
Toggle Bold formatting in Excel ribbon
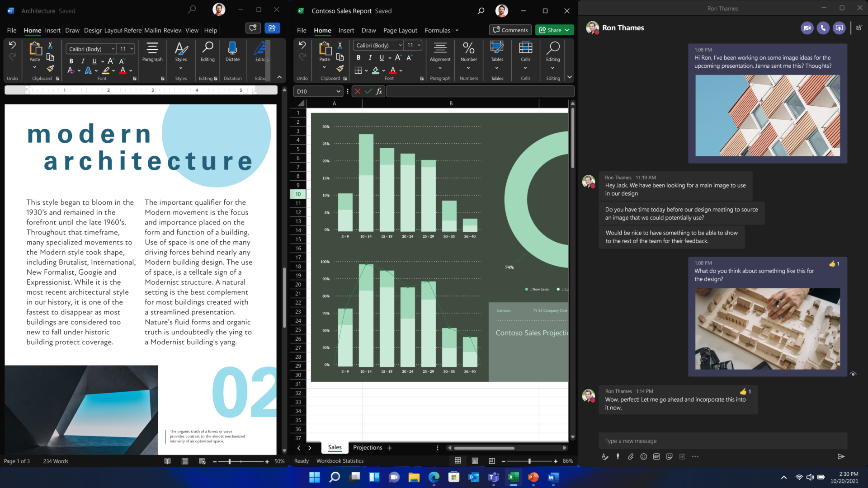(359, 56)
